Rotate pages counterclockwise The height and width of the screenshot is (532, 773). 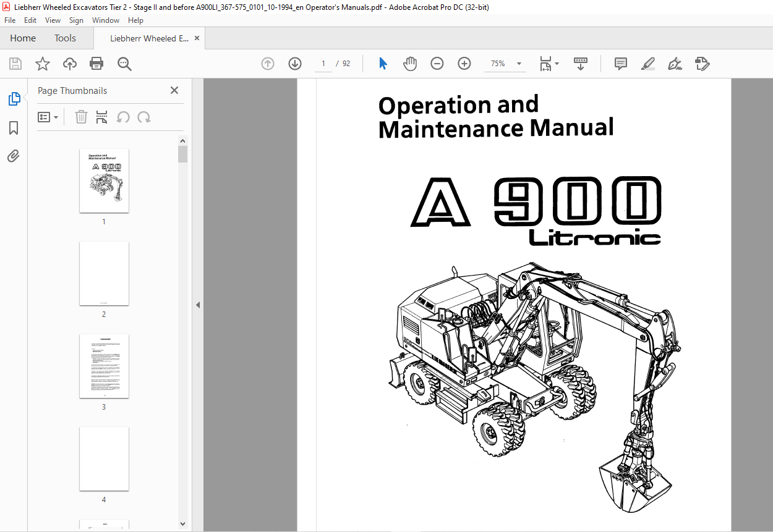click(x=123, y=117)
